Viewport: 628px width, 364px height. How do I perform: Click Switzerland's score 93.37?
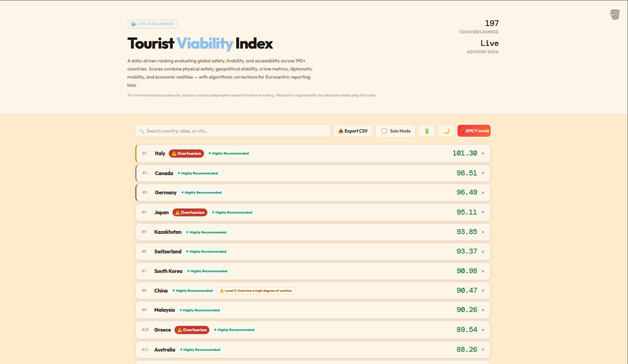[467, 251]
